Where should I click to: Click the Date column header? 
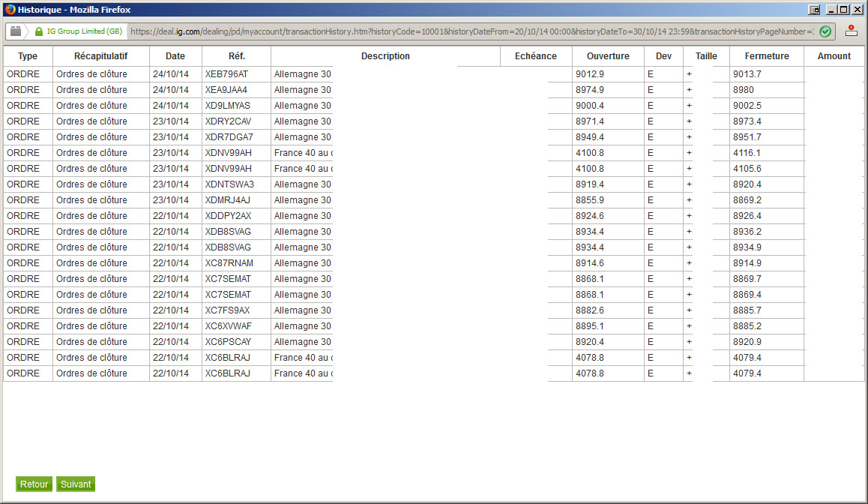175,56
